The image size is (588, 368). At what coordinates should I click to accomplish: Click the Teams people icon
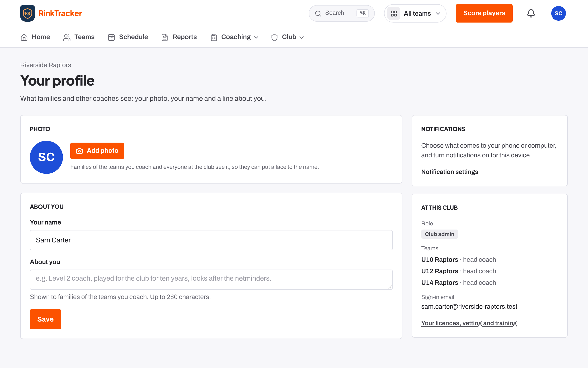(x=67, y=37)
